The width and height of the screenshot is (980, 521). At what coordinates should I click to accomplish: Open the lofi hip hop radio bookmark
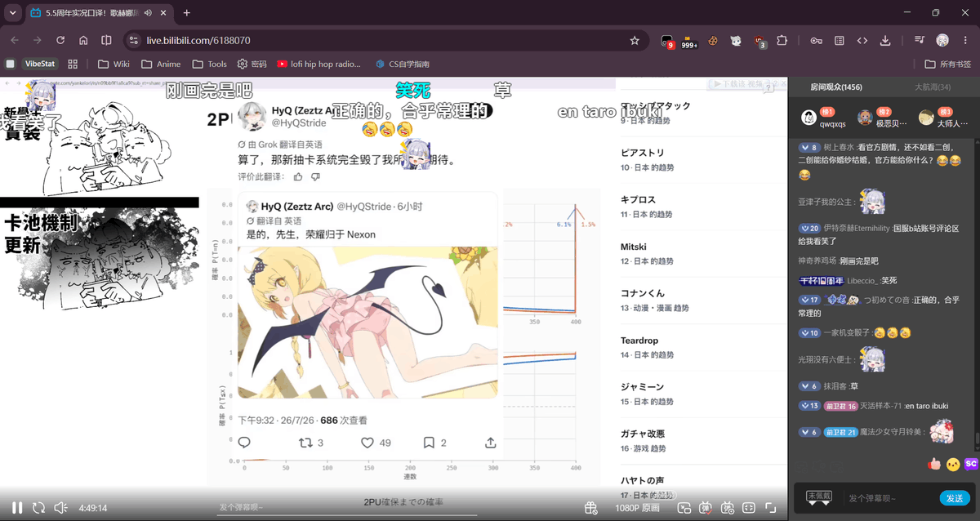319,64
